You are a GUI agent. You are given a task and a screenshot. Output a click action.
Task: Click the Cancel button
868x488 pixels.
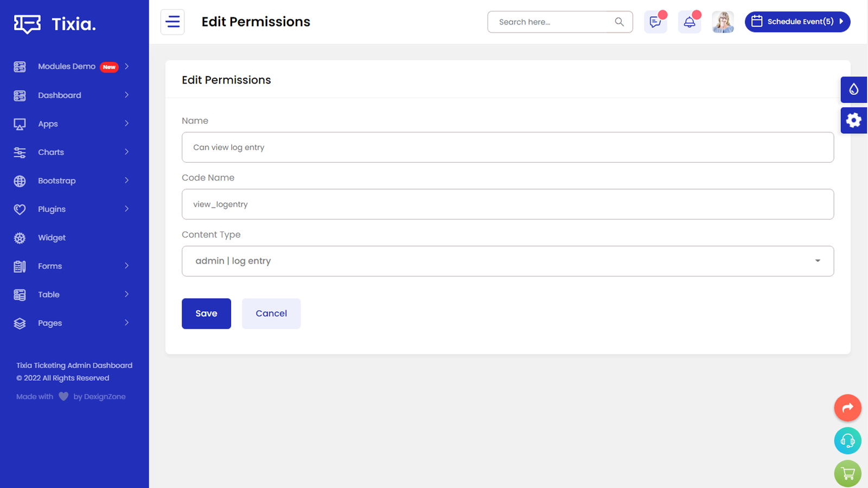(271, 313)
